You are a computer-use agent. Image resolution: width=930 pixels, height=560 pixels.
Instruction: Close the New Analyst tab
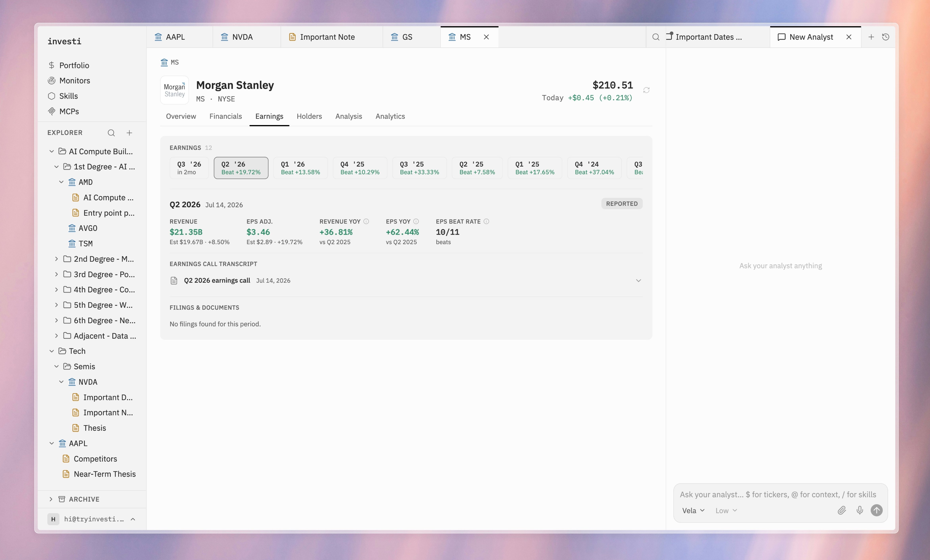849,37
